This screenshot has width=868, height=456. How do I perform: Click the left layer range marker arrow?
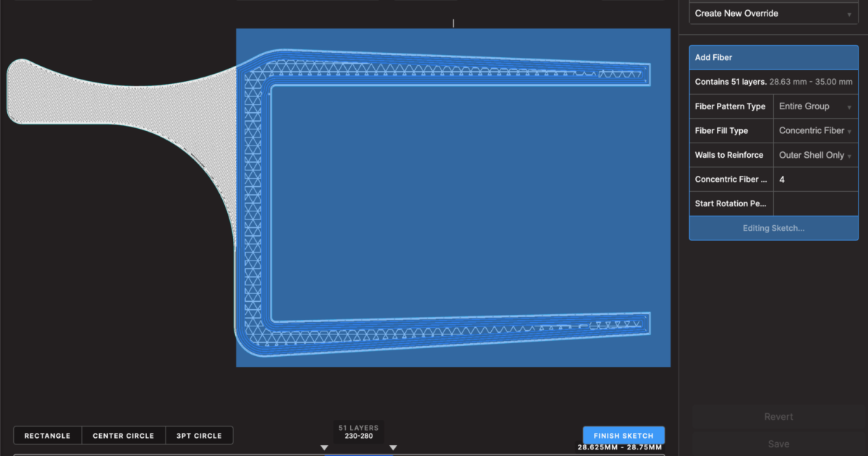pos(324,447)
